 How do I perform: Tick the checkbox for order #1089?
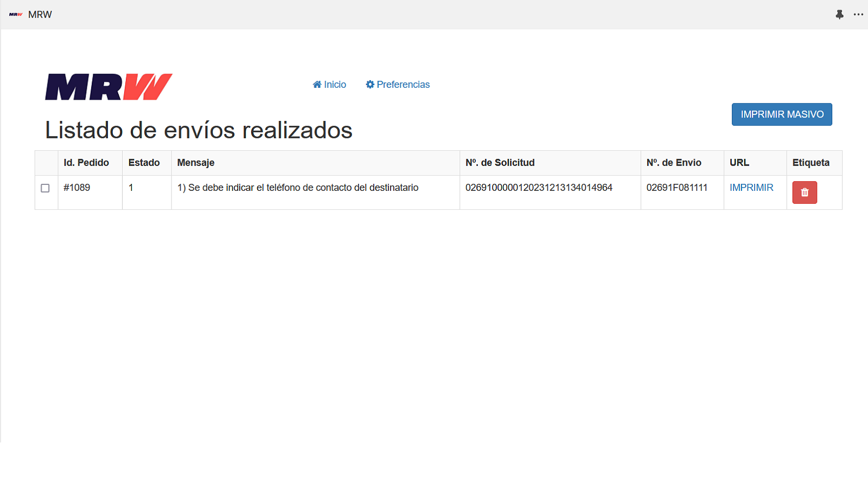point(46,188)
